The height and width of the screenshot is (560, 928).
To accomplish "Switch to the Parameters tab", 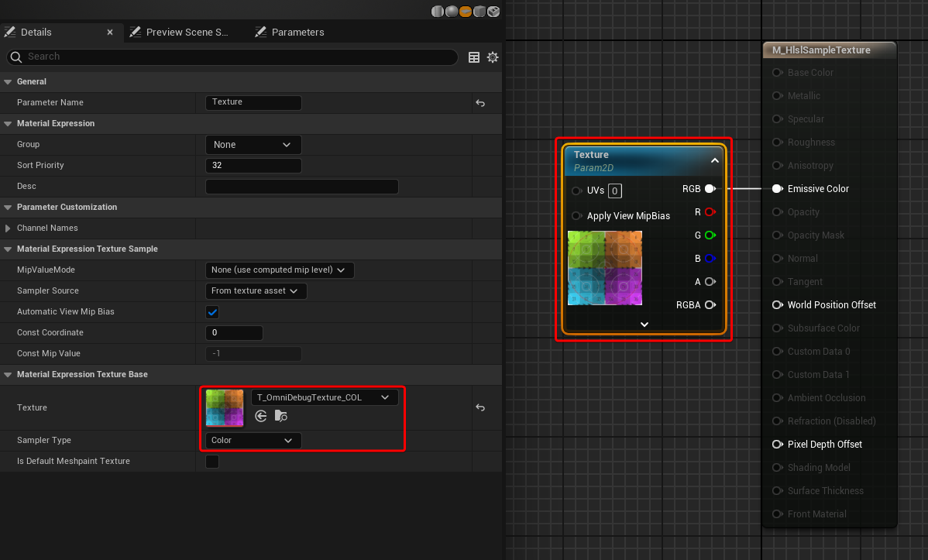I will pos(297,33).
